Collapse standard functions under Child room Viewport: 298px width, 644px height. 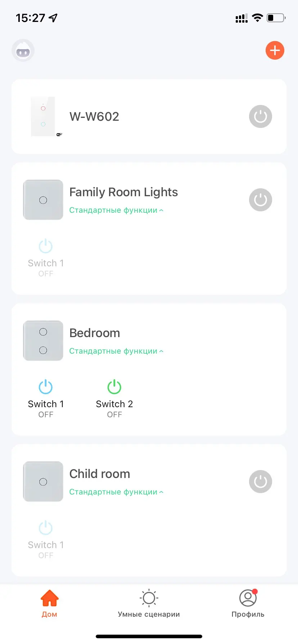(x=116, y=492)
